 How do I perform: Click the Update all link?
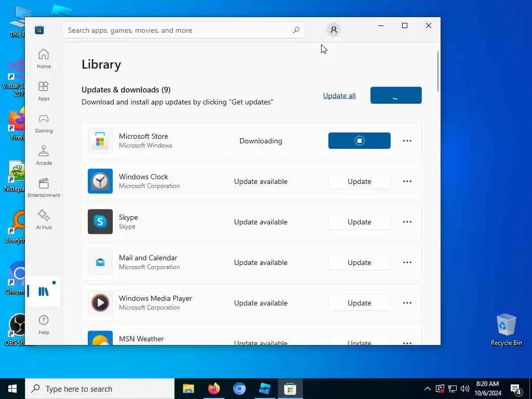coord(339,96)
